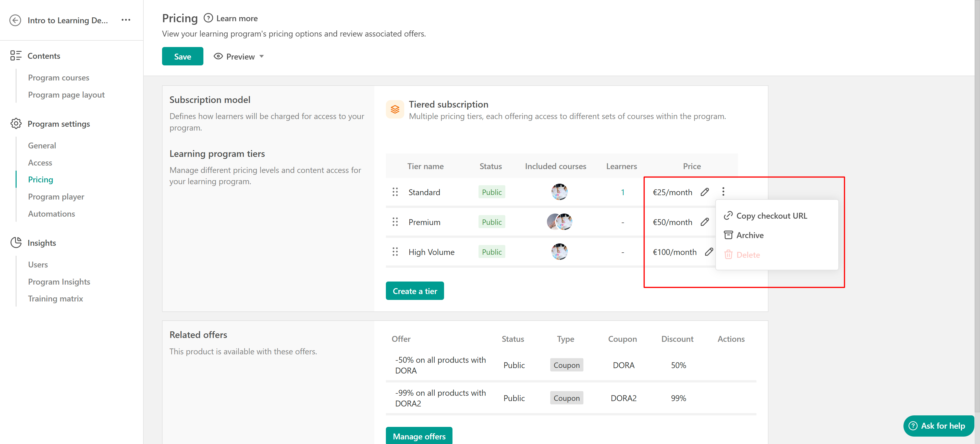Open the Training matrix insights page
Screen dimensions: 980x444
(x=56, y=299)
